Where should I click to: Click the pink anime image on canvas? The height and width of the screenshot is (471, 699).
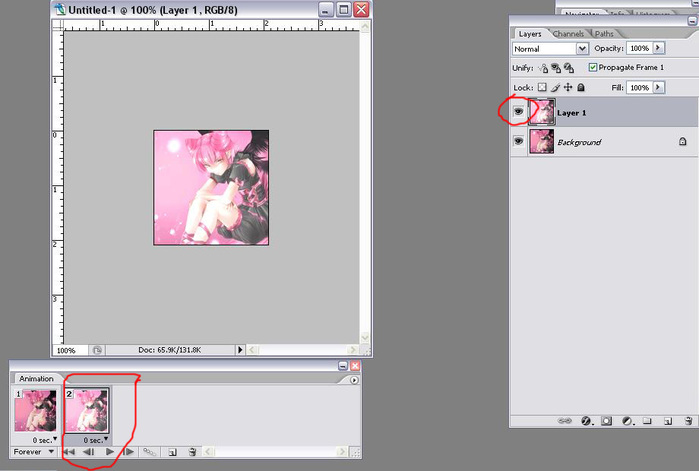coord(211,188)
